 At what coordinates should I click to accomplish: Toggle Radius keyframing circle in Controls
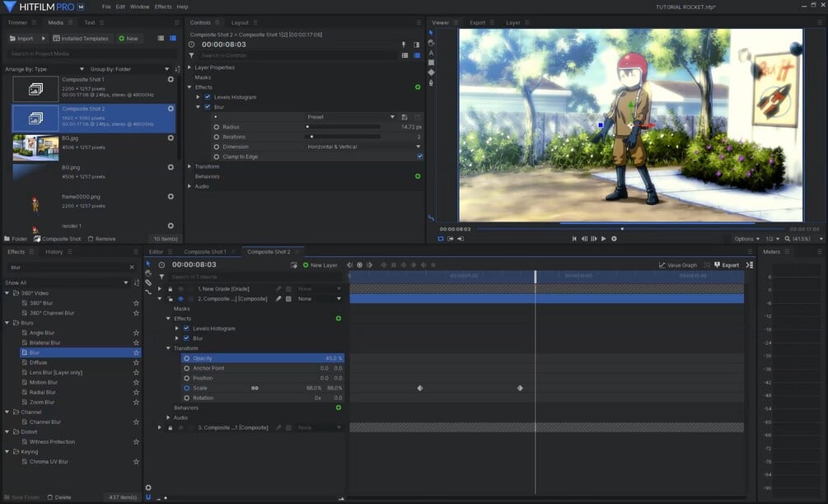pyautogui.click(x=217, y=127)
